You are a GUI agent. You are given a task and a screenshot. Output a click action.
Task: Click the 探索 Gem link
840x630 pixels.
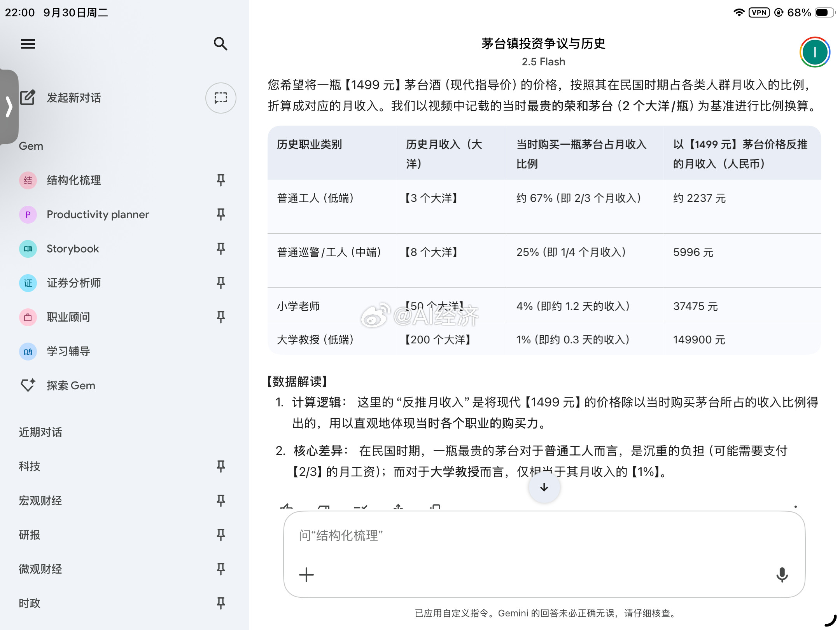[x=71, y=385]
